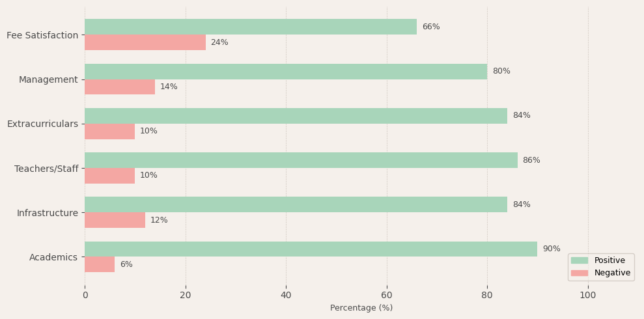Click the Teachers/Staff green bar
644x319 pixels.
(301, 160)
